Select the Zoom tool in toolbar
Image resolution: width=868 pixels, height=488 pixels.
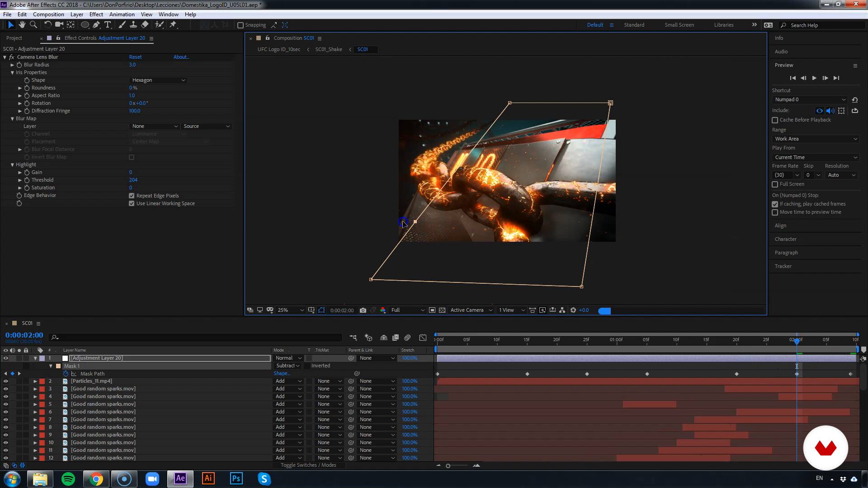coord(33,25)
